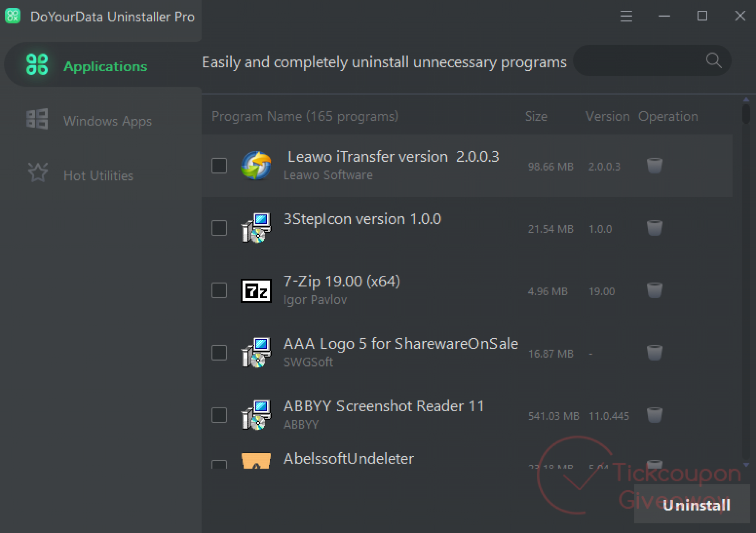Open the hamburger menu in the title bar
The image size is (756, 533).
coord(626,16)
